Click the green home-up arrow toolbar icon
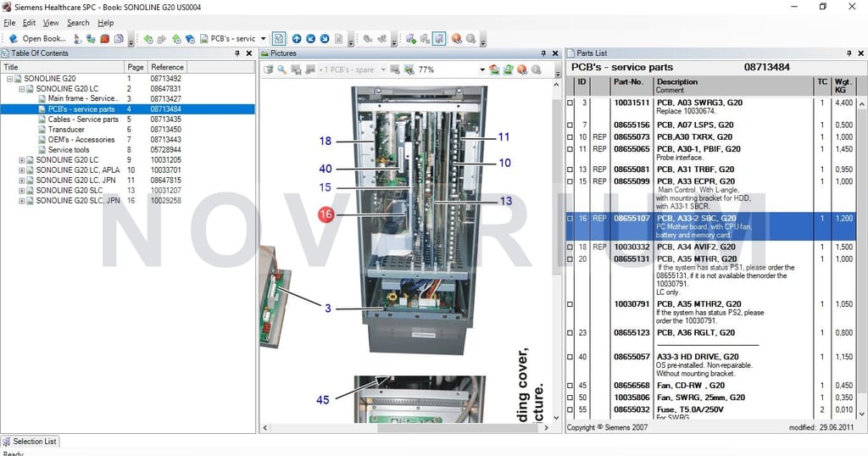The width and height of the screenshot is (868, 456). (x=176, y=39)
